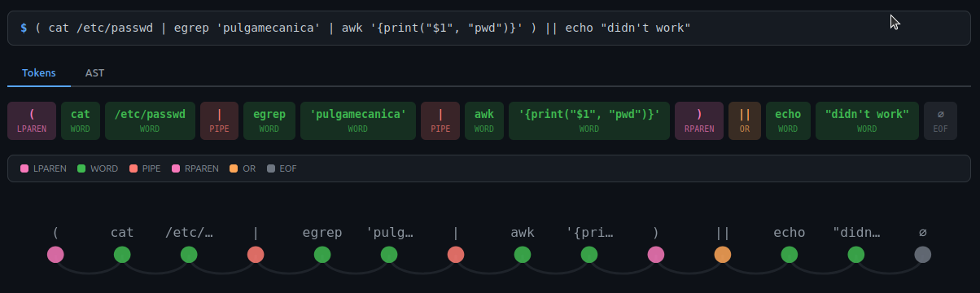Image resolution: width=980 pixels, height=293 pixels.
Task: Click the 'RPAREN' legend label
Action: [x=202, y=168]
